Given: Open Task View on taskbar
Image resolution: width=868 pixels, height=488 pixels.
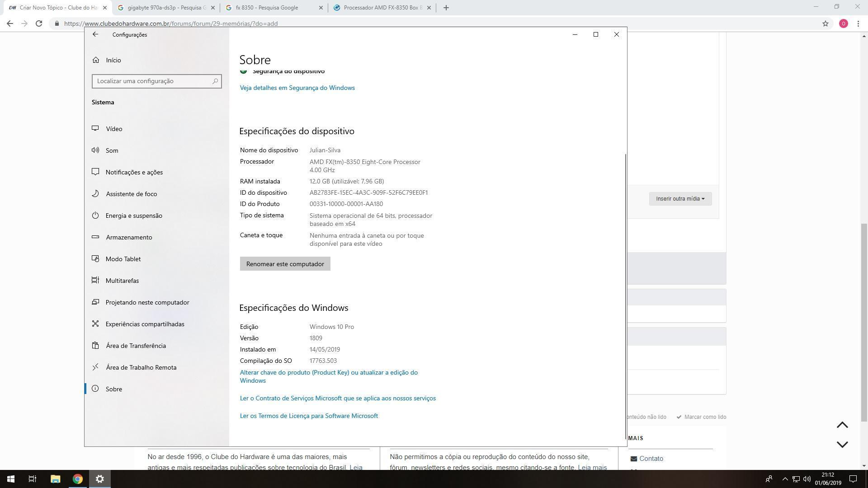Looking at the screenshot, I should (33, 479).
